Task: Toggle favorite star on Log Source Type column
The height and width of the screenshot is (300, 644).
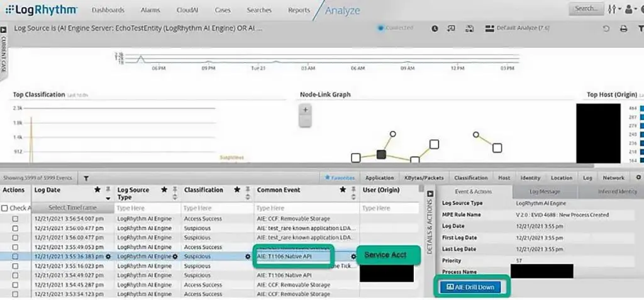Action: 164,190
